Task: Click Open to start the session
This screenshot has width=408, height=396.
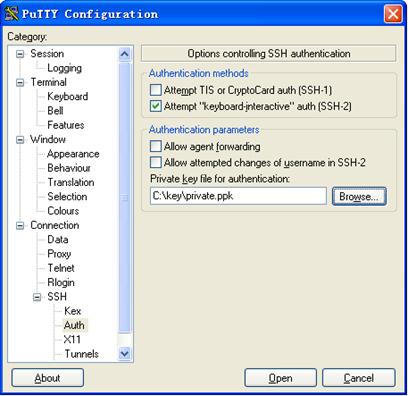Action: 280,378
